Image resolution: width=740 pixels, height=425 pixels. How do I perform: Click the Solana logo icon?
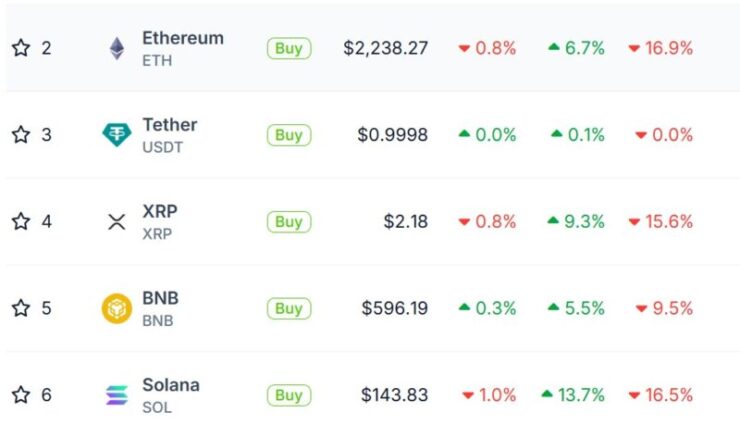(117, 395)
